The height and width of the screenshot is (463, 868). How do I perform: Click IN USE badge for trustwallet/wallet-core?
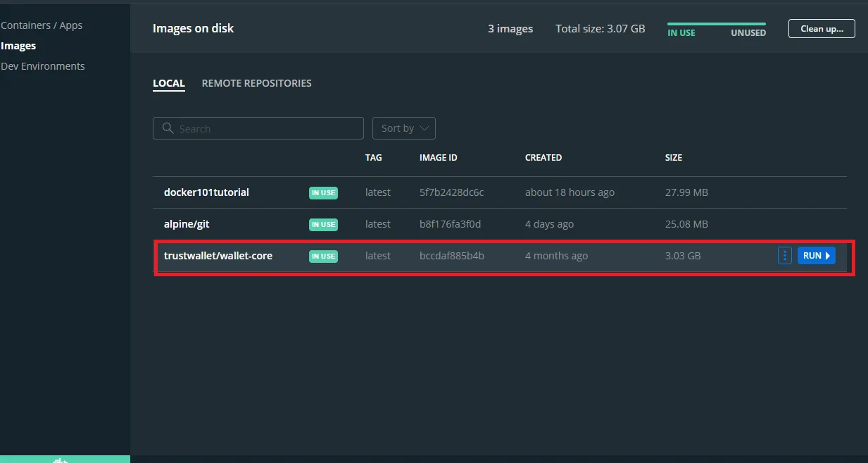pyautogui.click(x=323, y=256)
